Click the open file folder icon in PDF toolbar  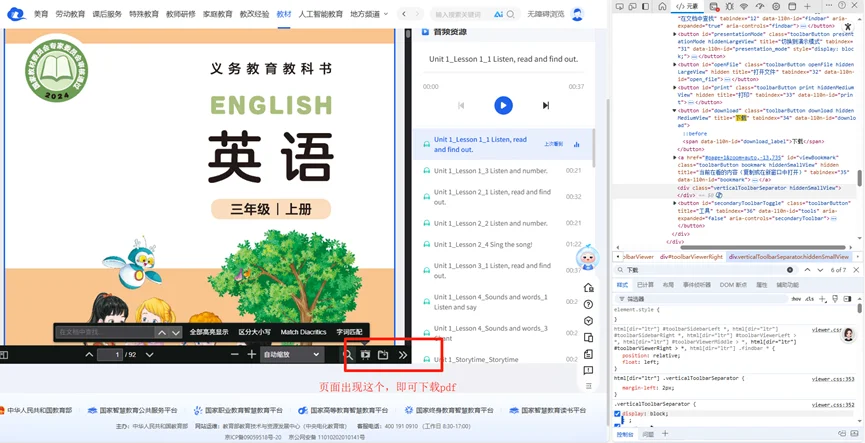tap(383, 355)
